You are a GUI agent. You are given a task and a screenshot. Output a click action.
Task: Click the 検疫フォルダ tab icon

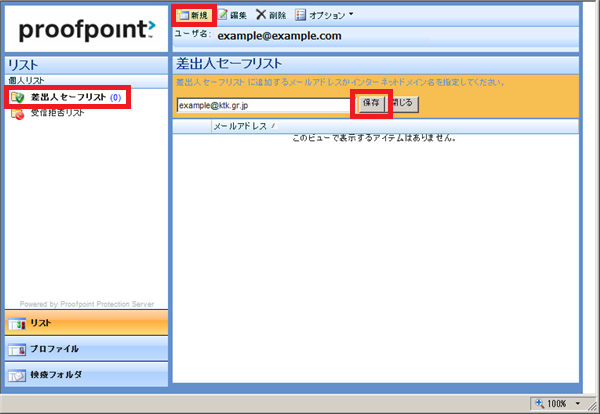click(x=17, y=375)
